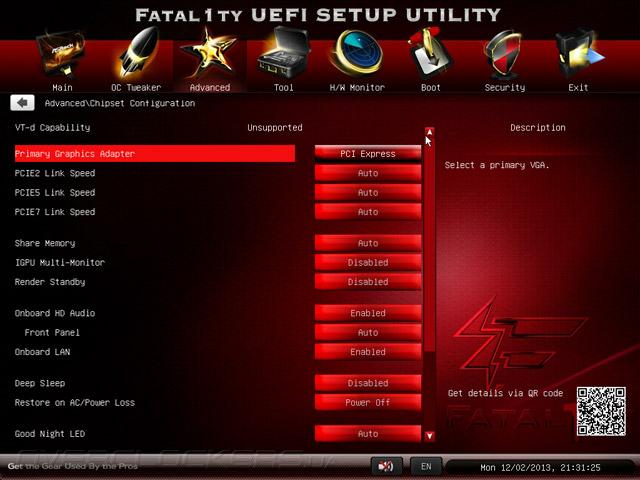Image resolution: width=640 pixels, height=480 pixels.
Task: Switch to the Boot tab label
Action: (431, 87)
